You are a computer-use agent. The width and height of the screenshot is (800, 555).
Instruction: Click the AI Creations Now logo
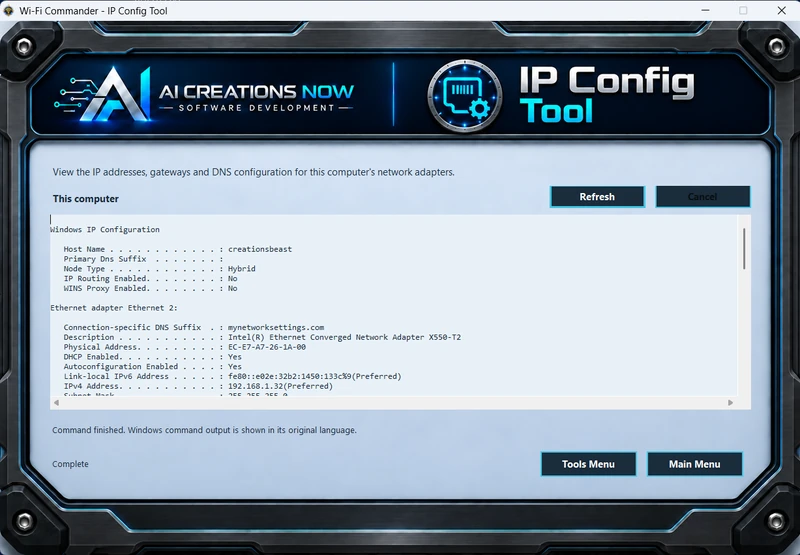(204, 95)
